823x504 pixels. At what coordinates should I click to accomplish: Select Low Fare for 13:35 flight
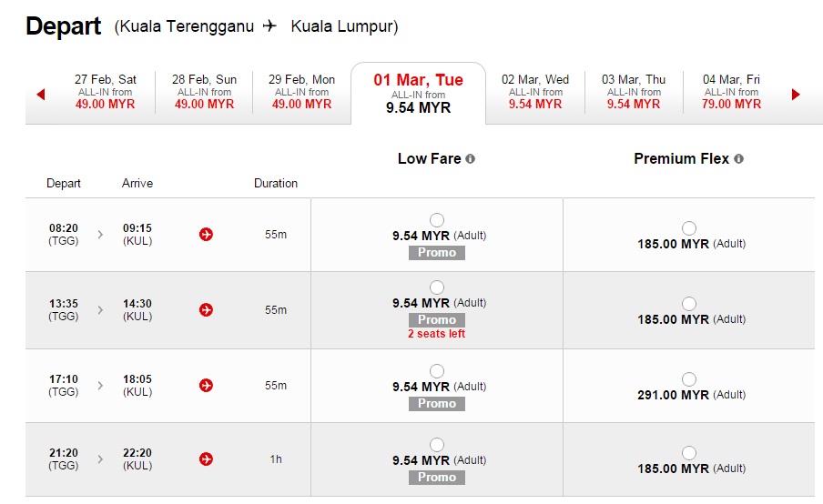(437, 287)
